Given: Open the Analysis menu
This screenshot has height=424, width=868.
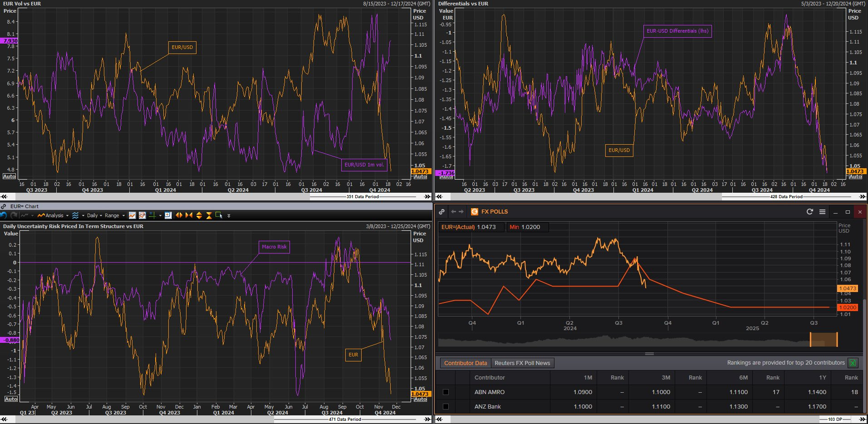Looking at the screenshot, I should tap(50, 215).
